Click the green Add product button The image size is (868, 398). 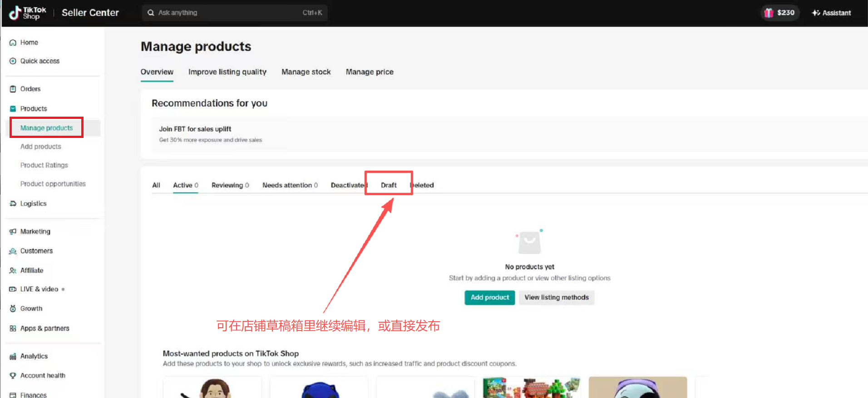pos(490,298)
